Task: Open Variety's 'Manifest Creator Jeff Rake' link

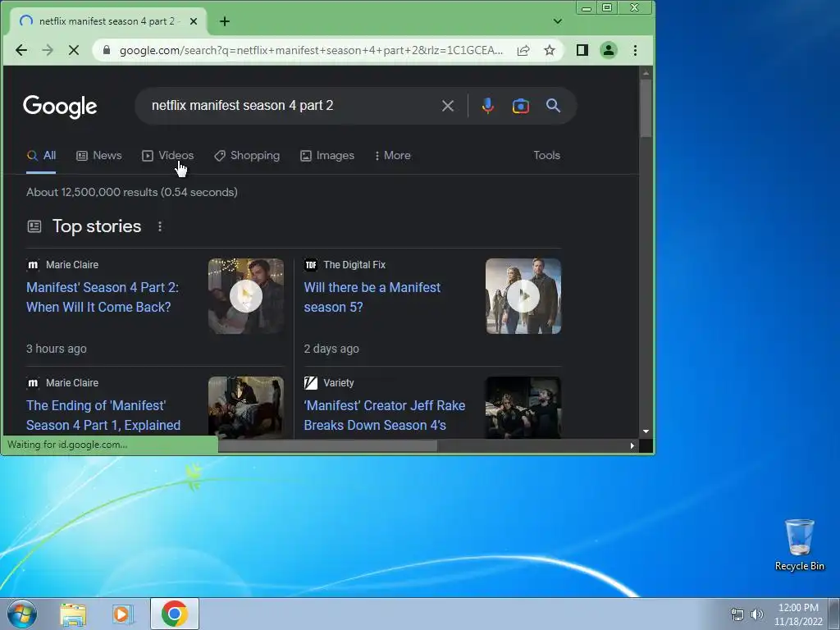Action: (x=384, y=415)
